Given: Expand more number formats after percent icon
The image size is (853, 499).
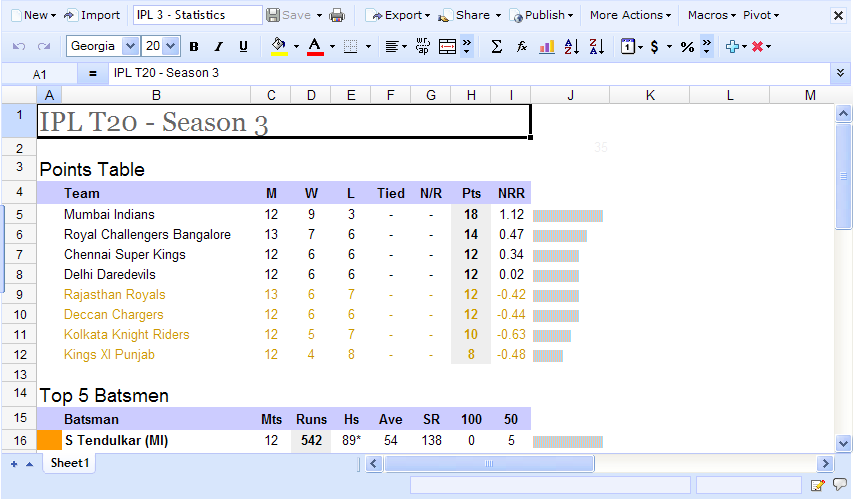Looking at the screenshot, I should pyautogui.click(x=707, y=47).
